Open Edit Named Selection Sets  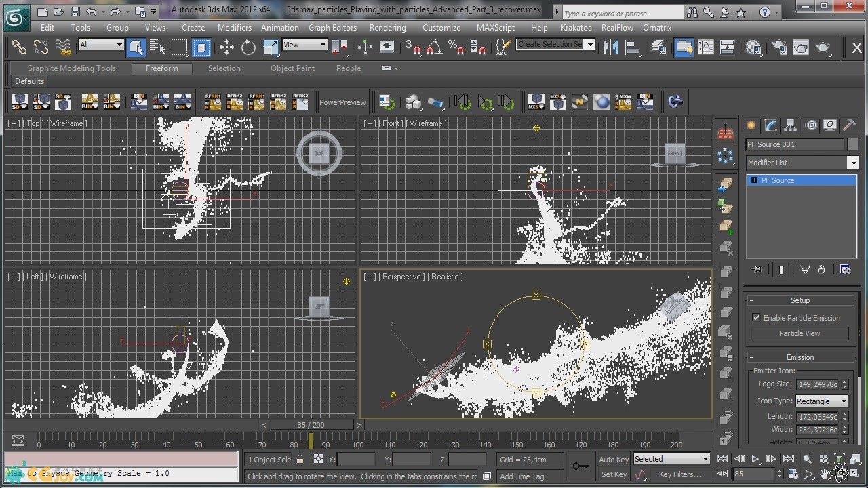(x=502, y=47)
